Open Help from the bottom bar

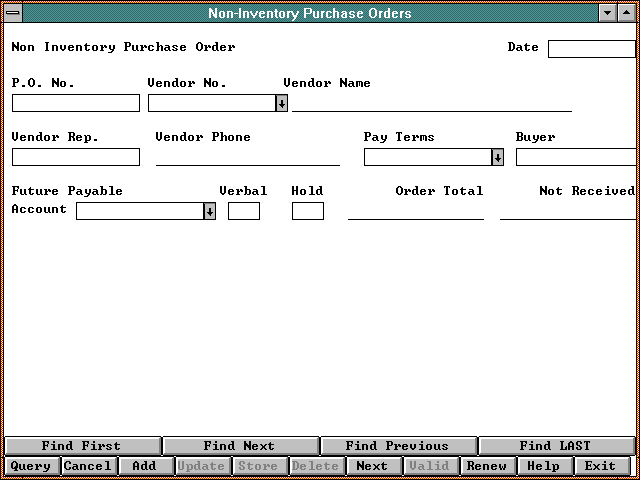click(x=543, y=466)
